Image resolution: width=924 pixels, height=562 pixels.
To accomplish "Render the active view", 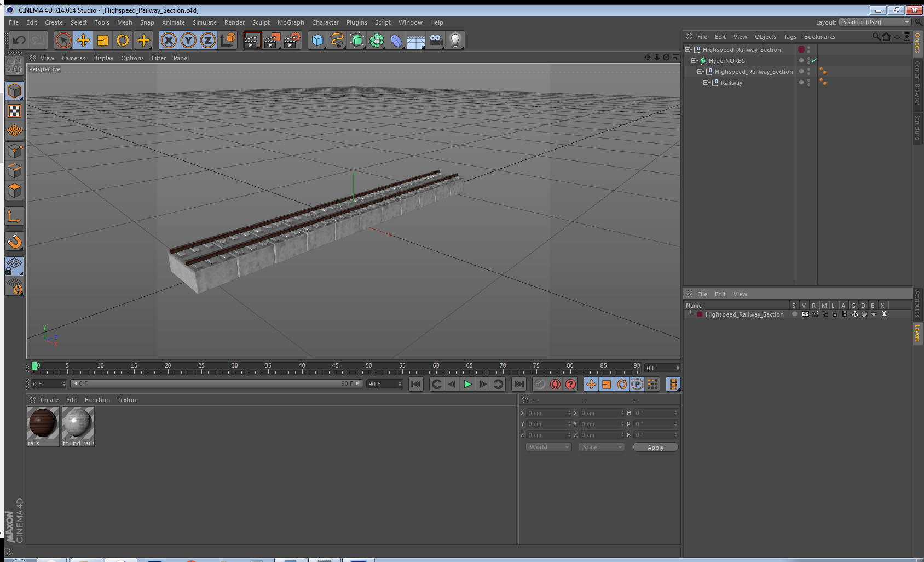I will click(x=252, y=40).
